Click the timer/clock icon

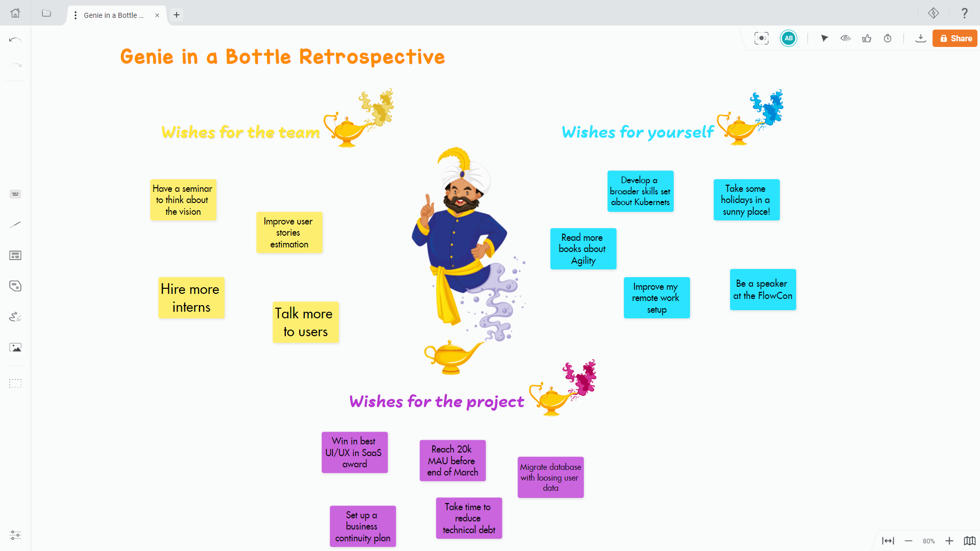[x=889, y=38]
